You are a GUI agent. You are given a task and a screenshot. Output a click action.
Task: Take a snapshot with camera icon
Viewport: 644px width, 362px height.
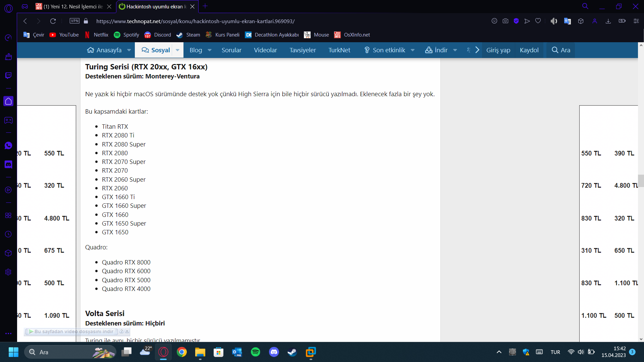click(505, 21)
